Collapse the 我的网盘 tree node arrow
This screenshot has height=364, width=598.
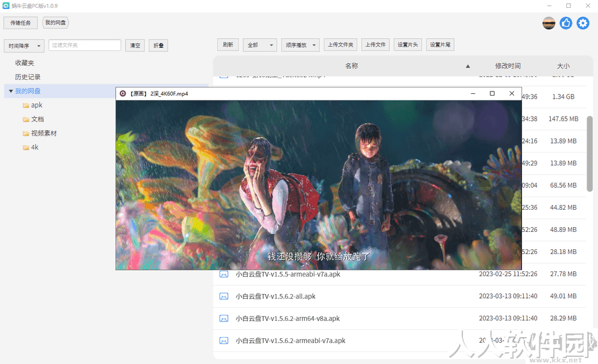click(11, 91)
